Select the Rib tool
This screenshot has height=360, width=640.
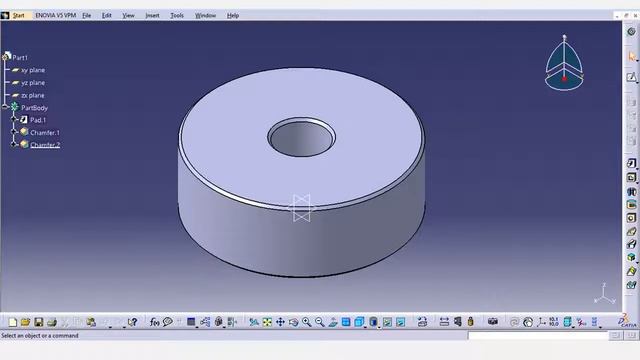pyautogui.click(x=631, y=231)
